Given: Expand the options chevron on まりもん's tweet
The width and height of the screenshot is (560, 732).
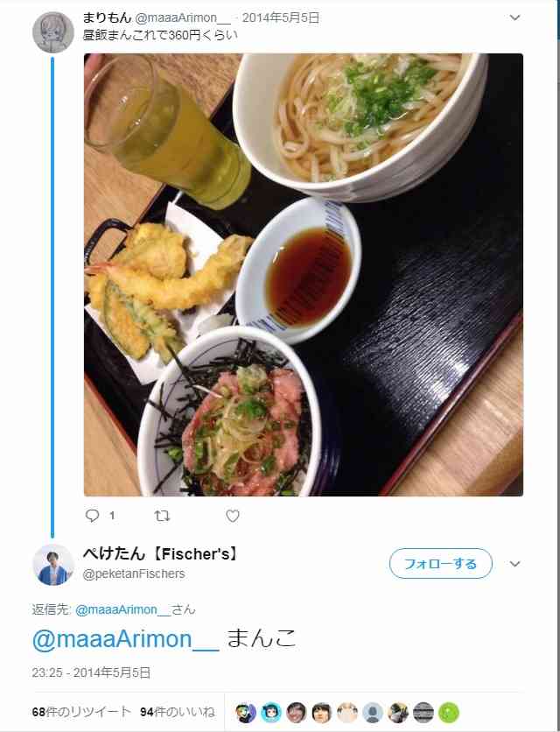Looking at the screenshot, I should click(x=514, y=18).
